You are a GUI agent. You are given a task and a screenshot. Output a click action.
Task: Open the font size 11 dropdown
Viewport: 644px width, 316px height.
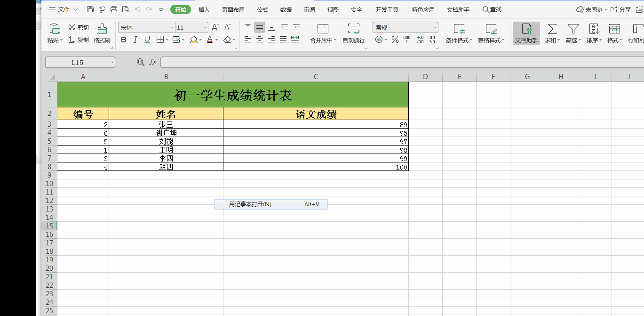(205, 28)
